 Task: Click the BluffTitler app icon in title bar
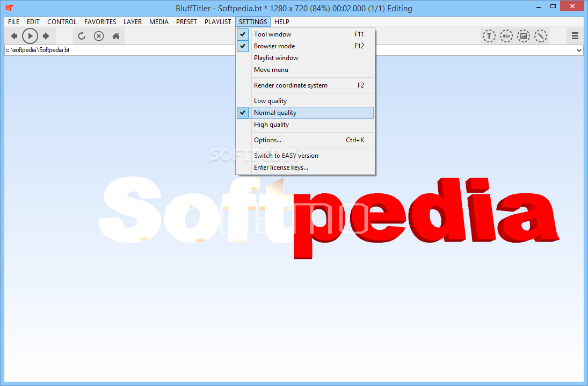[9, 8]
